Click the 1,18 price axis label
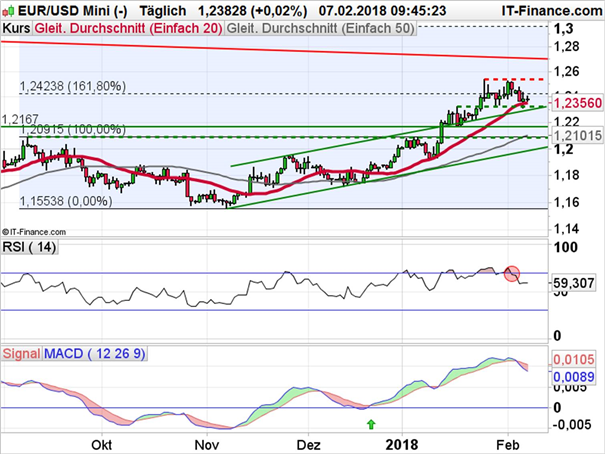This screenshot has height=454, width=605. (566, 175)
